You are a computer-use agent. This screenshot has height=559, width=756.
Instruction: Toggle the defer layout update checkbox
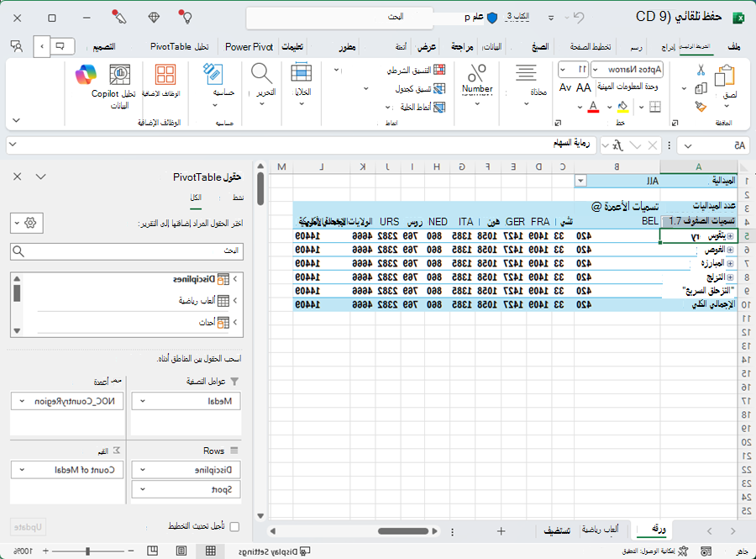tap(235, 526)
